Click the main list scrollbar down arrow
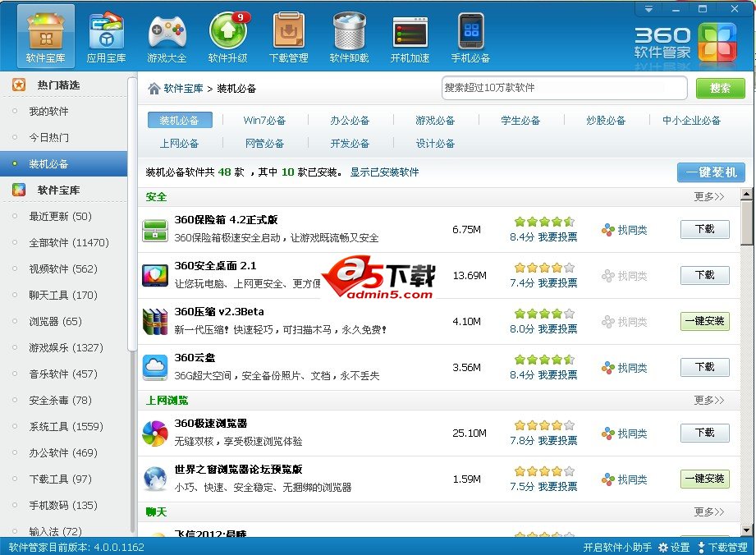756x555 pixels. (747, 530)
